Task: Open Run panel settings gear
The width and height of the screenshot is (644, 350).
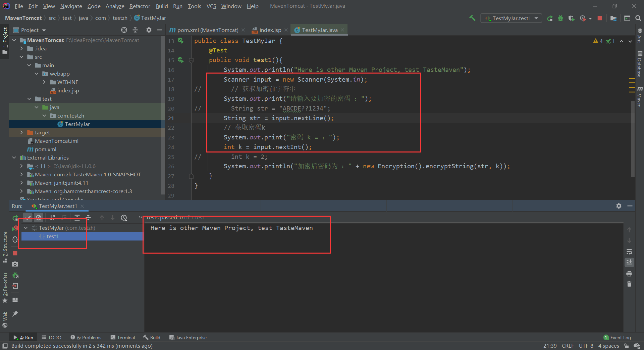Action: point(619,206)
